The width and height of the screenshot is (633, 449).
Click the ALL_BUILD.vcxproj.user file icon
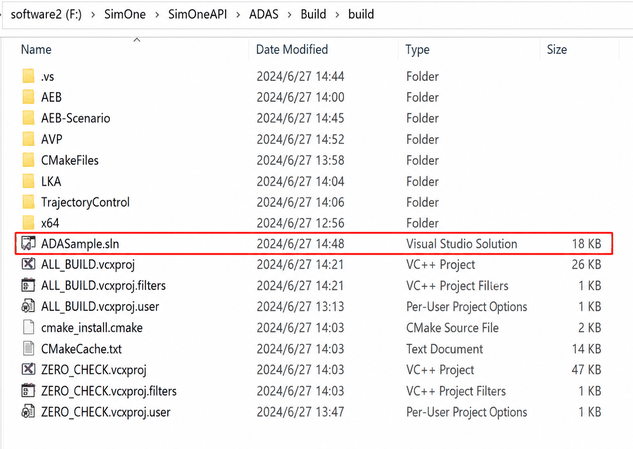[28, 306]
